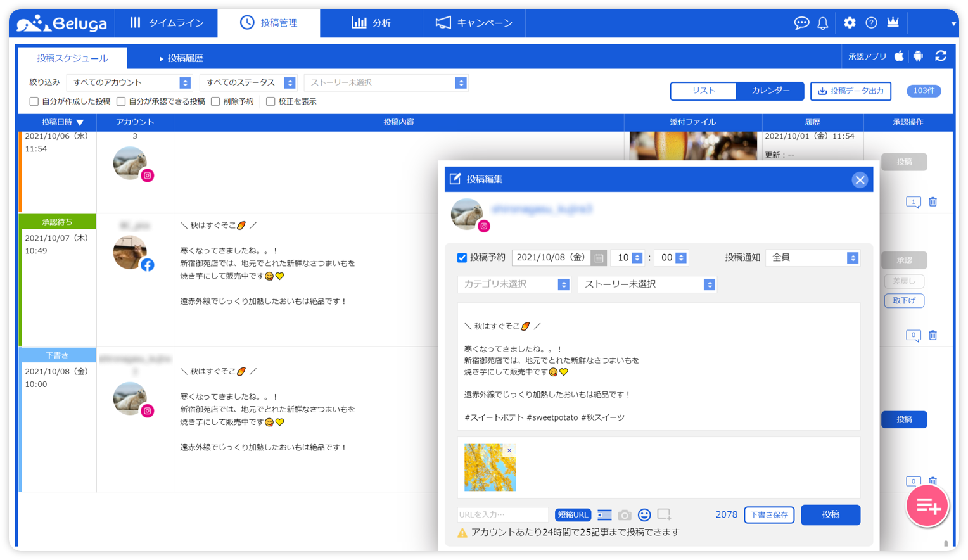Click the attached yellow leaves thumbnail
The width and height of the screenshot is (968, 560).
(x=490, y=468)
